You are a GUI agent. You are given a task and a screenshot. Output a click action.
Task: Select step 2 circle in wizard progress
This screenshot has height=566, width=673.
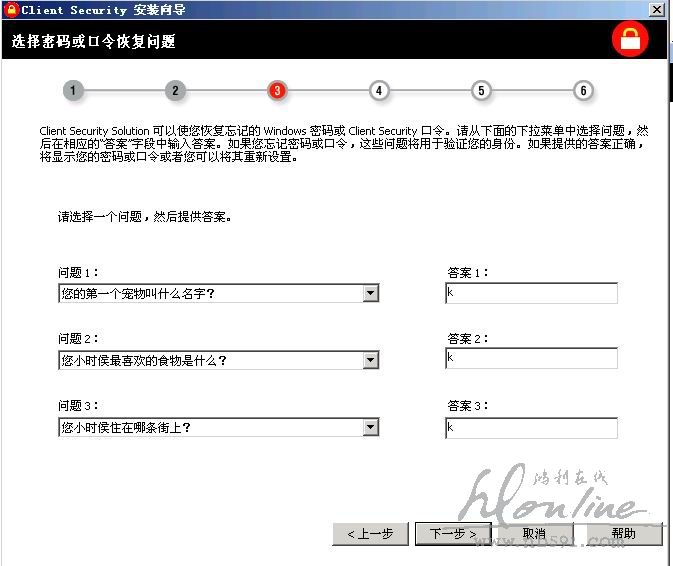(x=175, y=91)
